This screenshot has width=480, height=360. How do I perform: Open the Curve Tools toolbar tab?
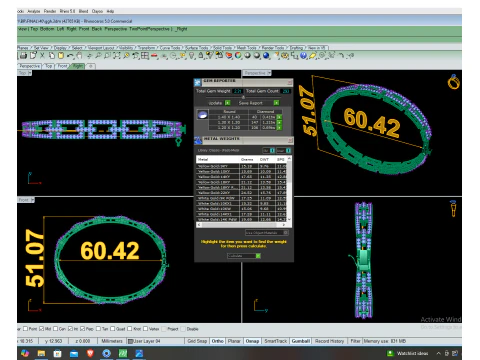170,48
